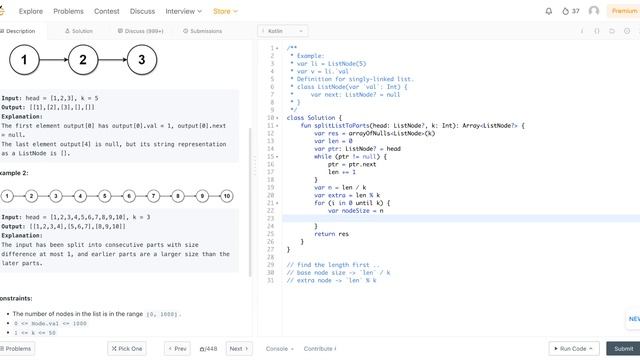Expand the Console panel
The width and height of the screenshot is (640, 360).
coord(280,349)
